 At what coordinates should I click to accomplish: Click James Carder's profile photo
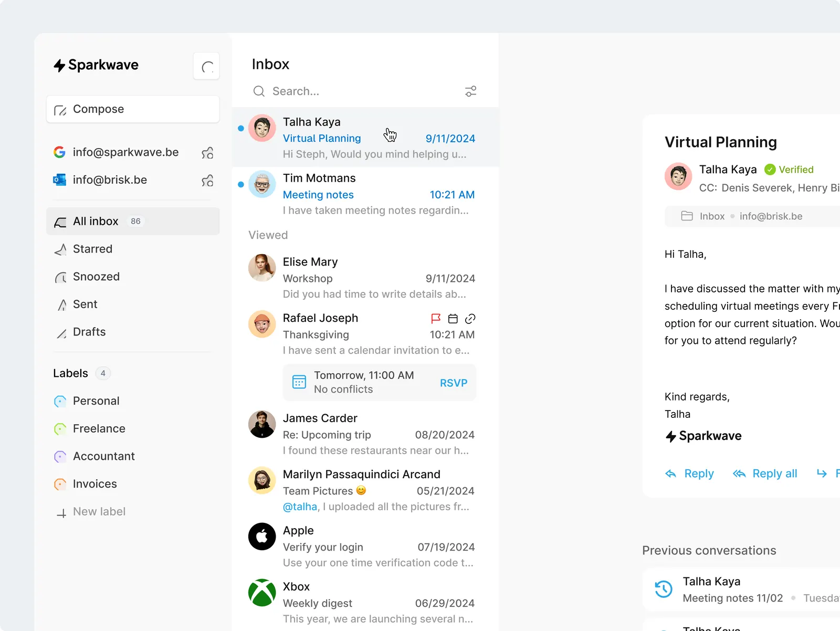[x=262, y=424]
